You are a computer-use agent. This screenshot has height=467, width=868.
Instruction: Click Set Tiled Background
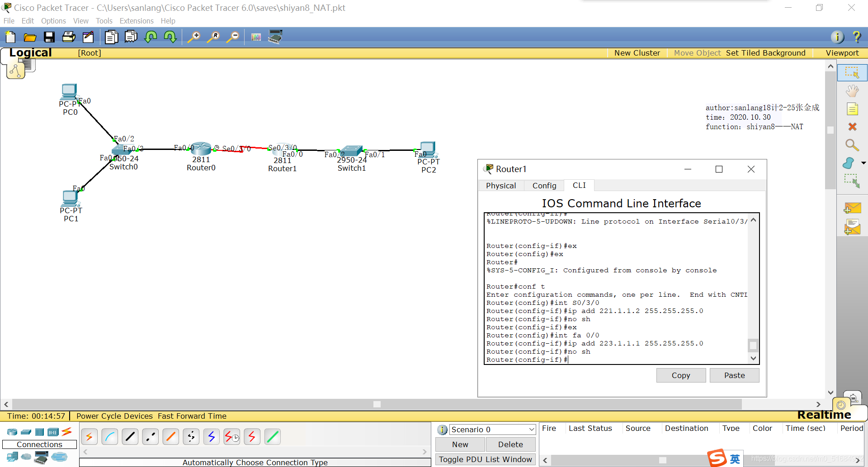pos(766,53)
